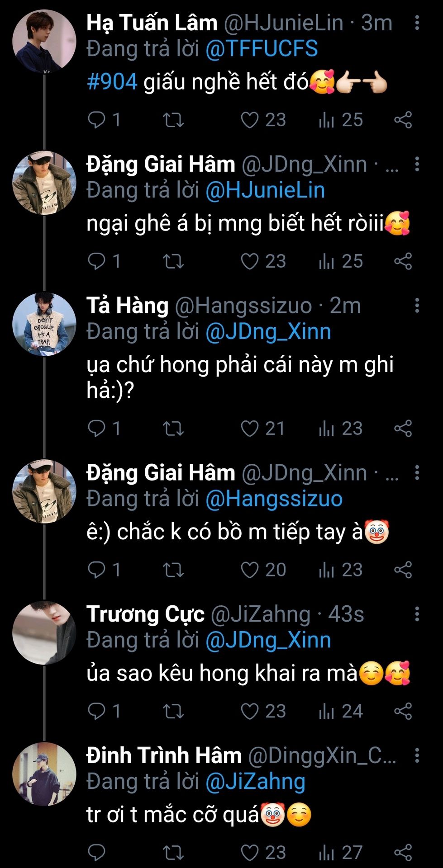Screen dimensions: 443x868
Task: Like Hạ Tuấn Lâm's tweet
Action: (x=249, y=120)
